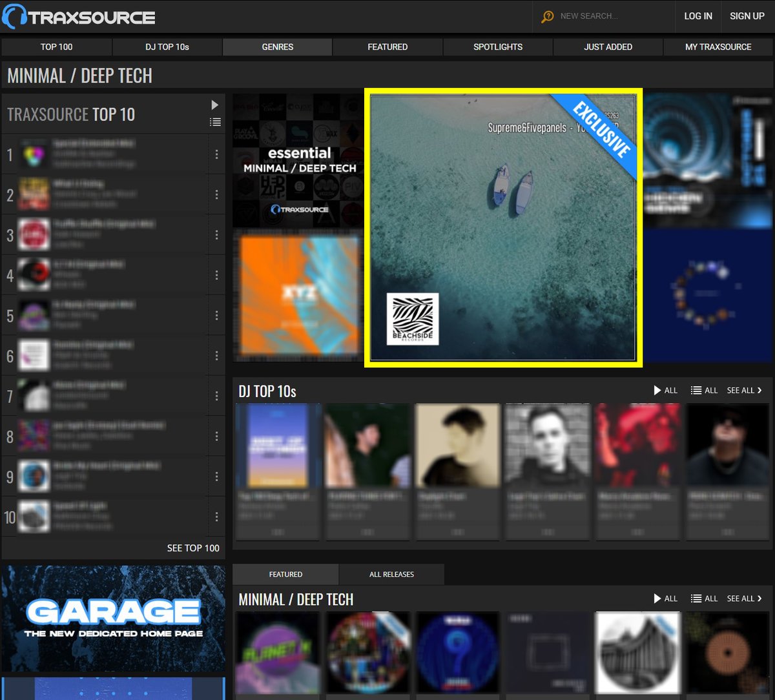Open the Top 10 tracklist view icon
Viewport: 775px width, 700px height.
pos(215,121)
